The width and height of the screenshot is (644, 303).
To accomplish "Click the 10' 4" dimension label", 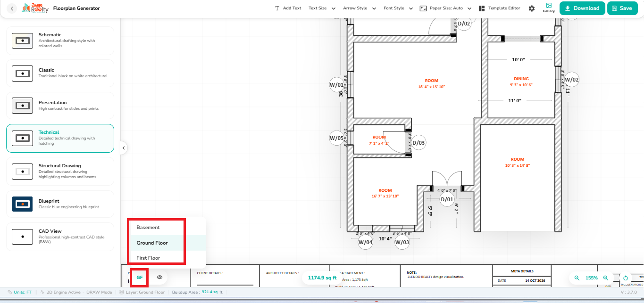I will coord(385,238).
